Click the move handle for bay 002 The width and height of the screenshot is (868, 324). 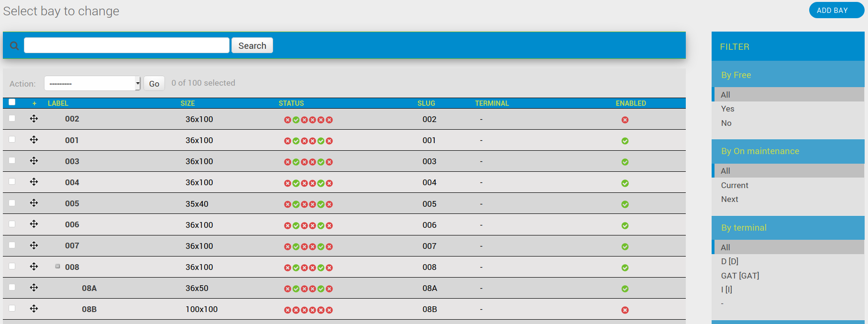(x=34, y=119)
